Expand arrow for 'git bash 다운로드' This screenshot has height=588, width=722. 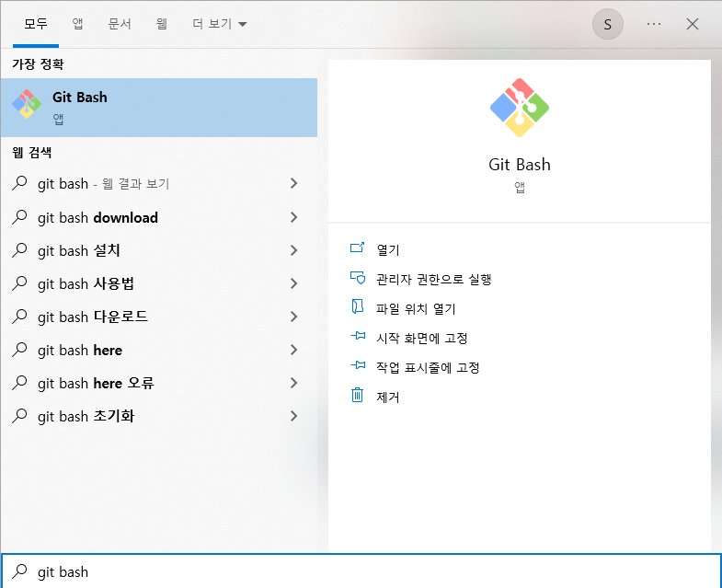[293, 317]
